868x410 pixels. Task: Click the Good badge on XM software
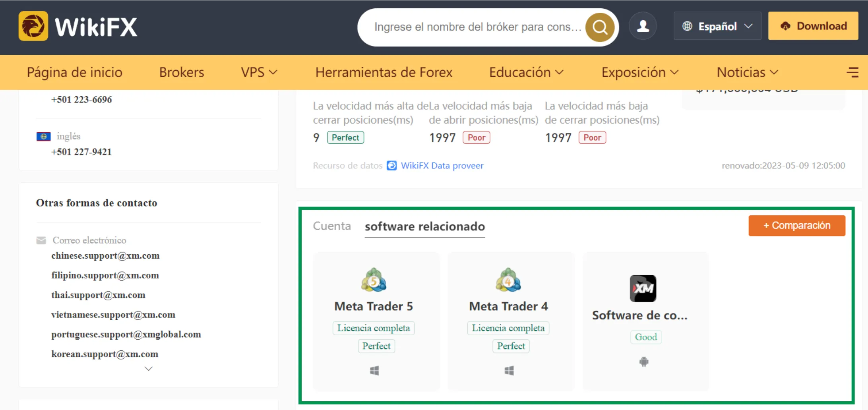click(x=646, y=337)
